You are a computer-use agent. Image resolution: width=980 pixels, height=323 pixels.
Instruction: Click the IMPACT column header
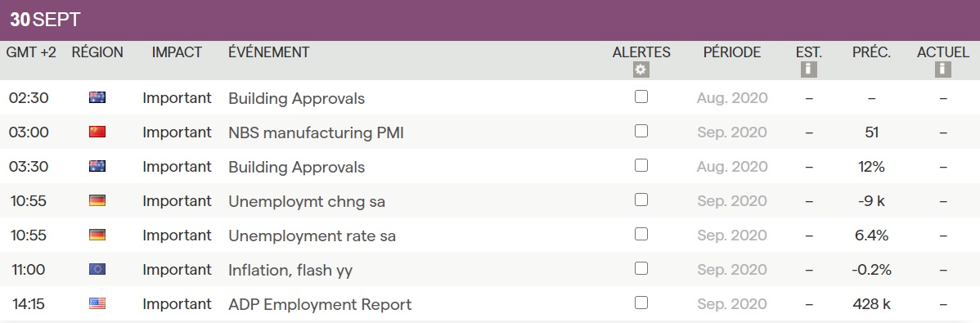177,52
